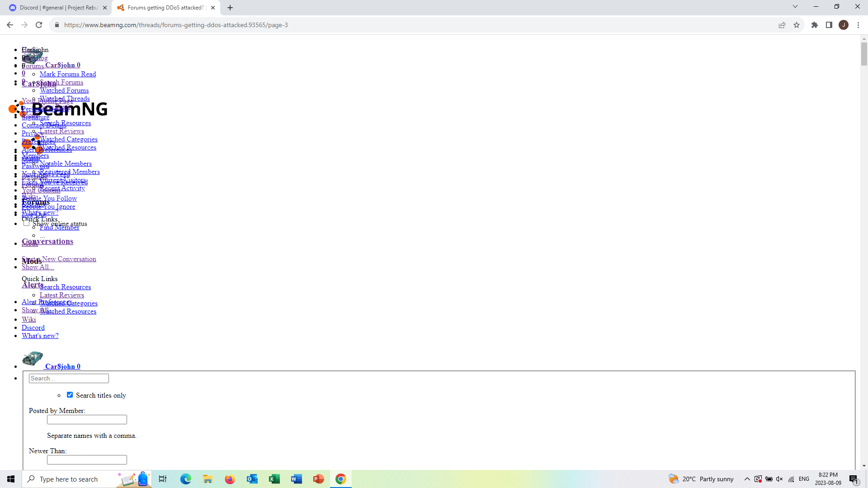Open the Chrome three-dot menu
This screenshot has height=488, width=868.
click(x=858, y=25)
